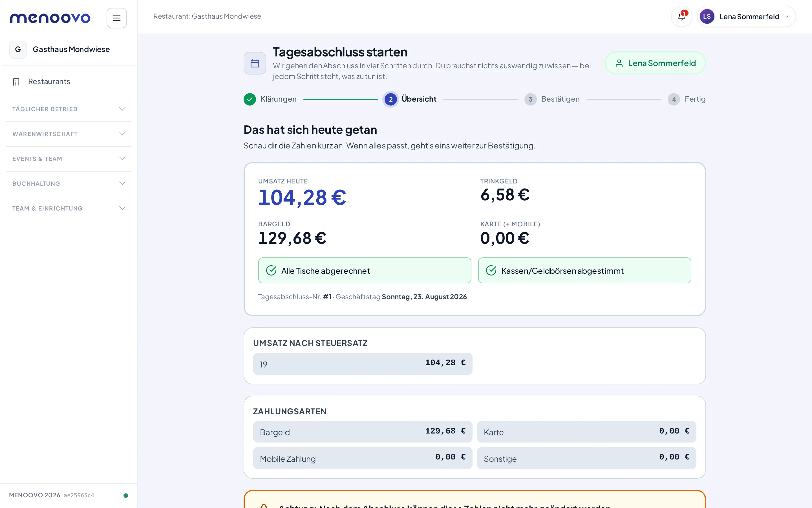Click the green status dot in sidebar footer
812x508 pixels.
click(125, 495)
